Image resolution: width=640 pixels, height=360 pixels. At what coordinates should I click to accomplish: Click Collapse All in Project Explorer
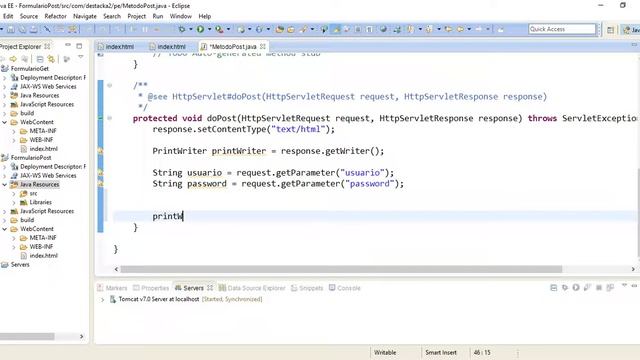pyautogui.click(x=40, y=59)
